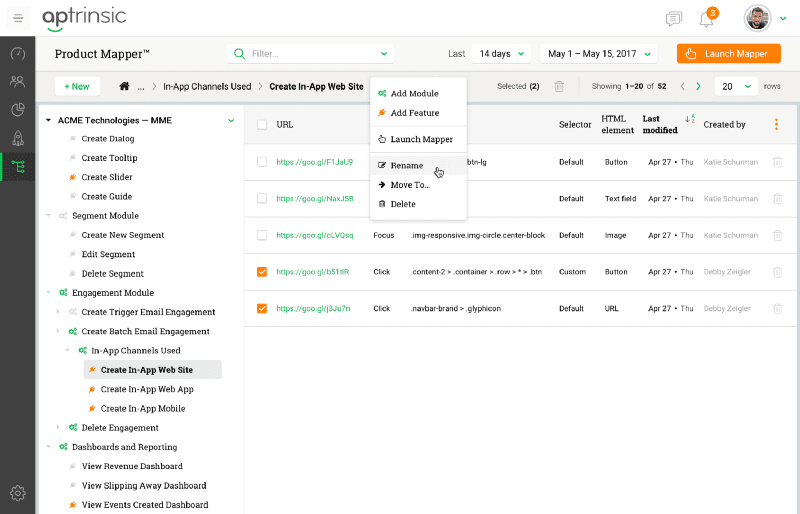Select Create In-App Mobile tree item
Screen dimensions: 800x514
point(142,408)
